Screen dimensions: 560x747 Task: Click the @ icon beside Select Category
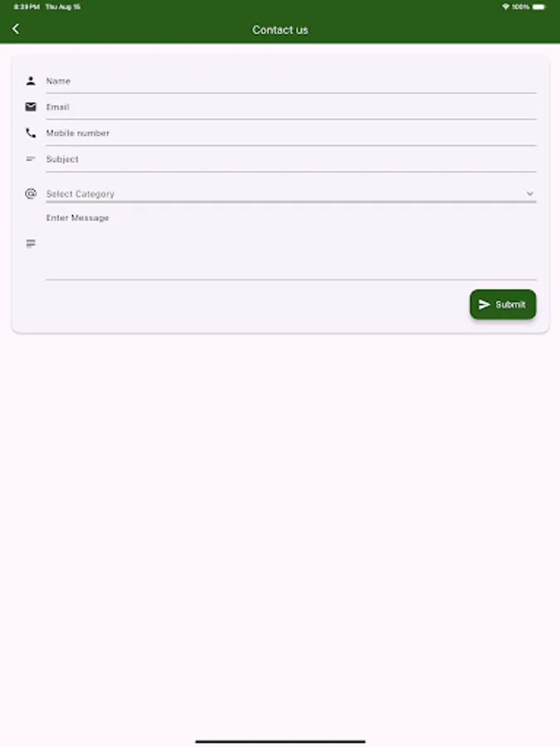click(x=31, y=193)
